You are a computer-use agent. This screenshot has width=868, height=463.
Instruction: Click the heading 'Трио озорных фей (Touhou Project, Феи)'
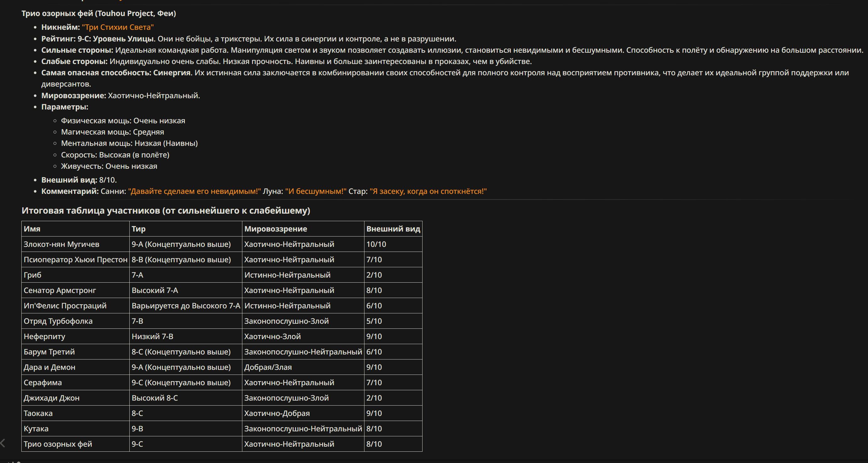[99, 13]
